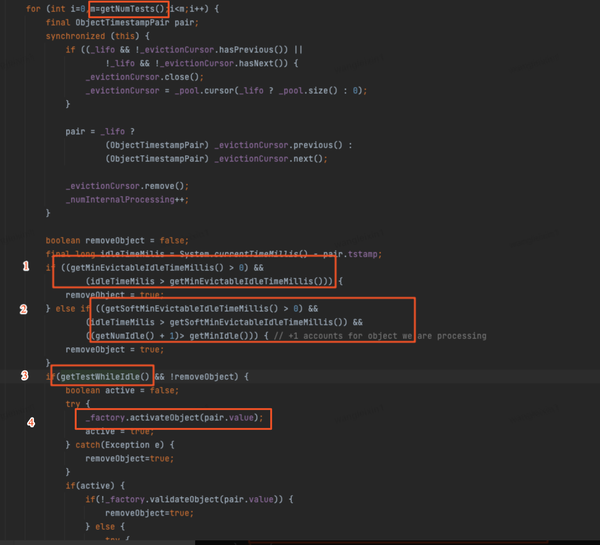The height and width of the screenshot is (545, 600).
Task: Click the 'if(active) {' line
Action: coord(95,486)
